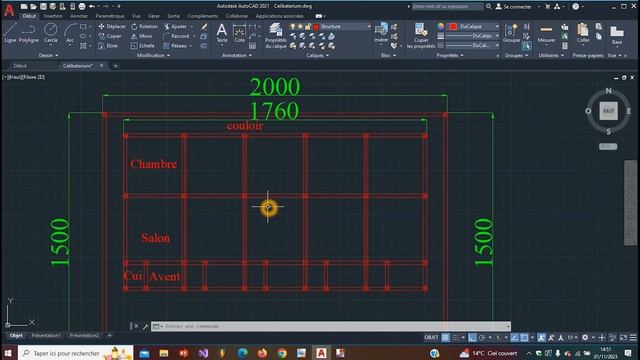Pick the Arc drawing tool
Image resolution: width=640 pixels, height=360 pixels.
point(70,33)
